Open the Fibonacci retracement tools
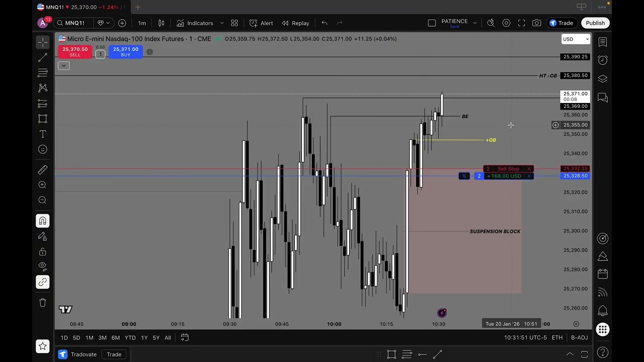 (43, 73)
